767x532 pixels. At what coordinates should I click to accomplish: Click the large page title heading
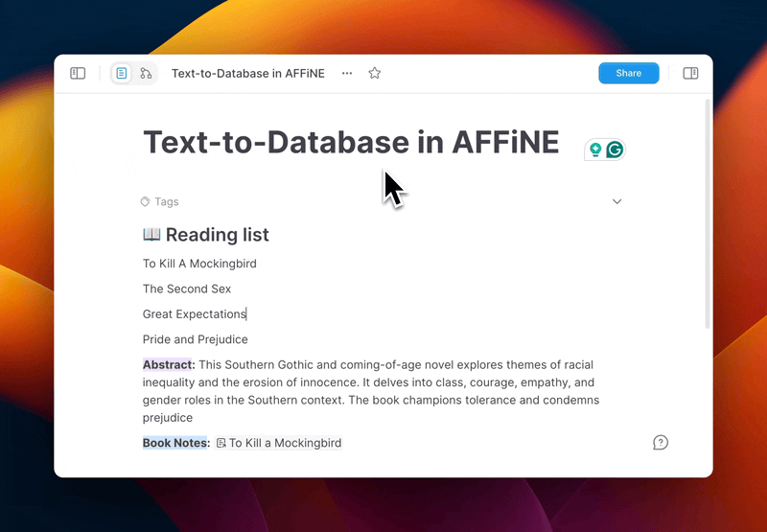[351, 142]
